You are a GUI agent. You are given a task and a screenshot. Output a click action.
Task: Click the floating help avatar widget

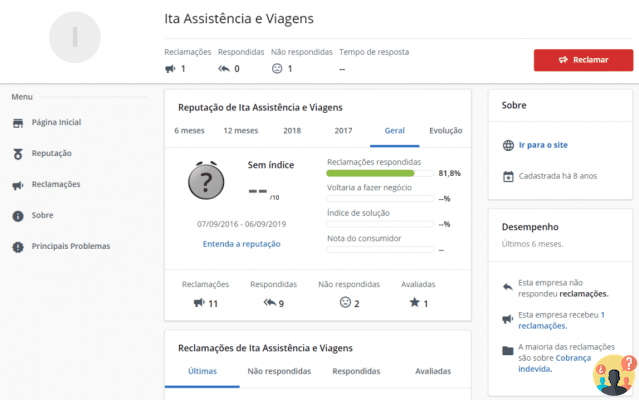point(614,375)
